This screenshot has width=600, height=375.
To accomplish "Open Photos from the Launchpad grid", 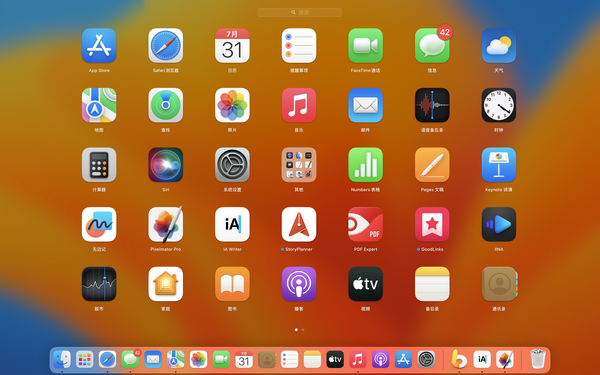I will pyautogui.click(x=232, y=105).
